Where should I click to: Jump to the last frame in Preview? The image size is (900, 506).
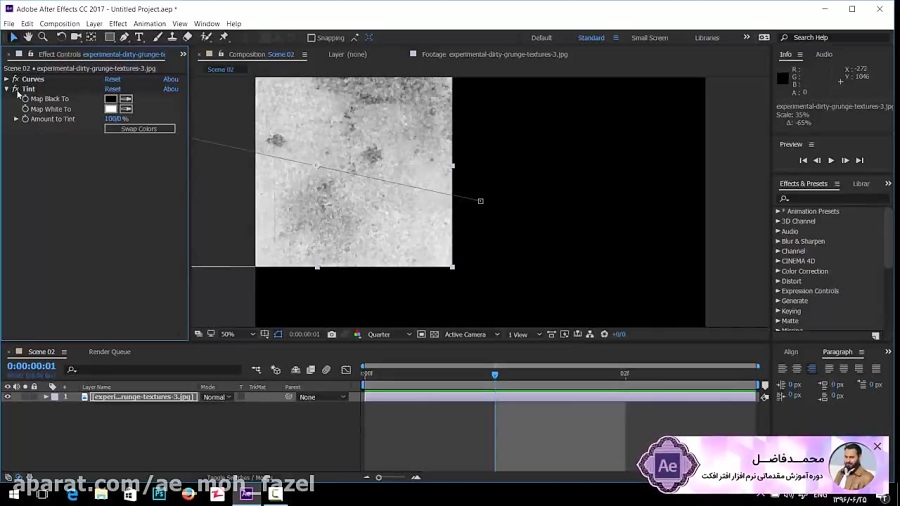click(x=859, y=161)
